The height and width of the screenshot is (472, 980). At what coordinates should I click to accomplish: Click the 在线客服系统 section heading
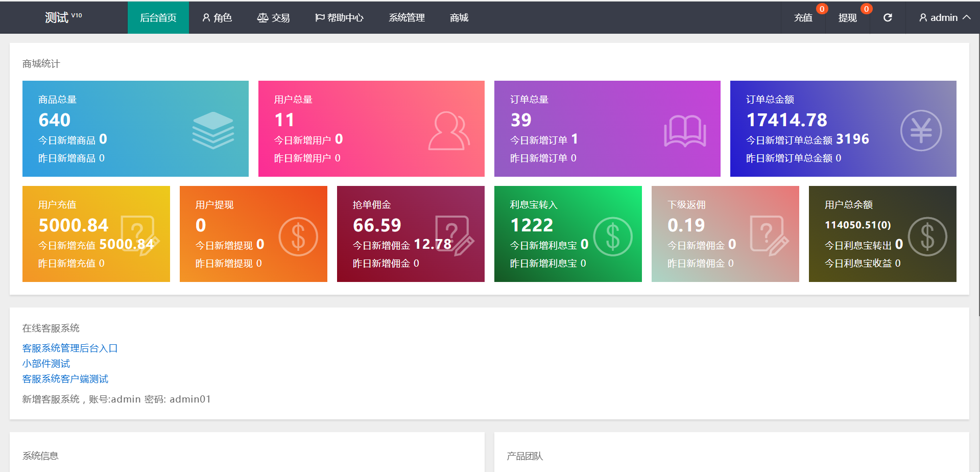pyautogui.click(x=51, y=328)
